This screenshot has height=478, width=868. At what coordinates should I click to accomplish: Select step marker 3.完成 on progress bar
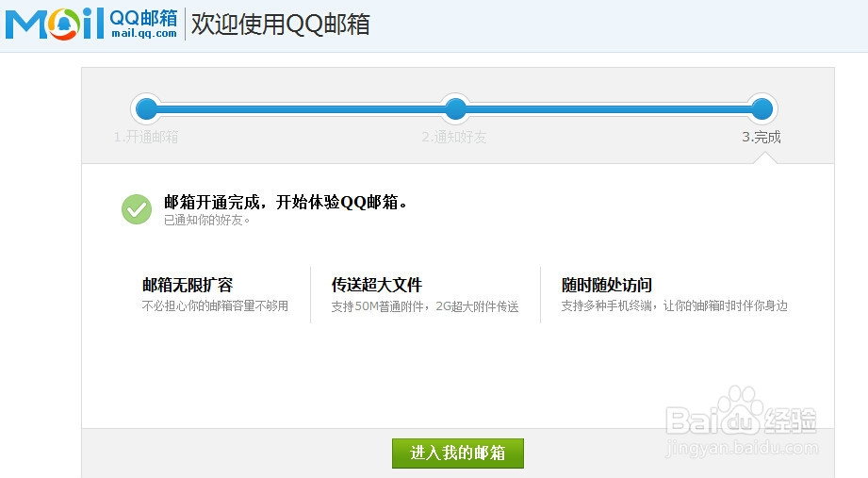pyautogui.click(x=762, y=108)
